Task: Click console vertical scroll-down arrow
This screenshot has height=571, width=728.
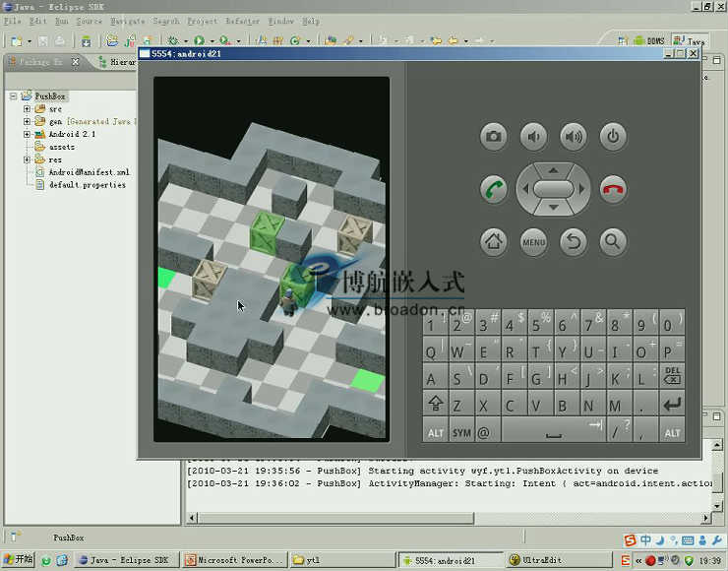Action: click(x=717, y=505)
